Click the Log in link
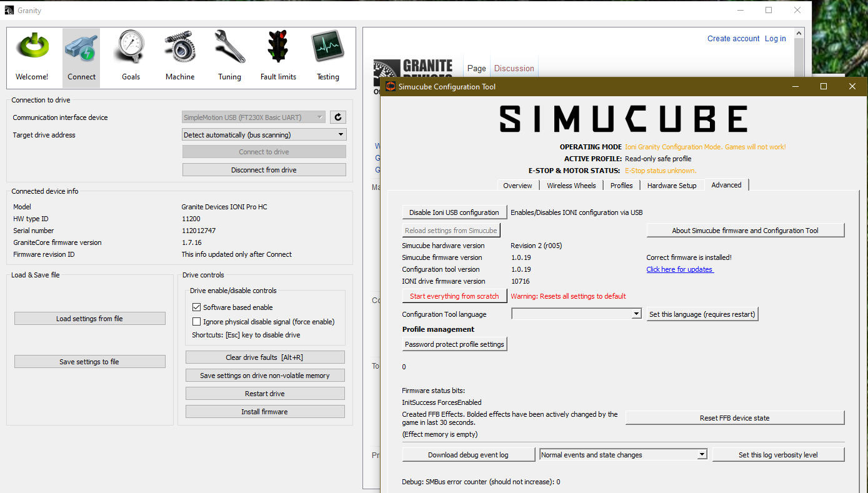 [776, 39]
